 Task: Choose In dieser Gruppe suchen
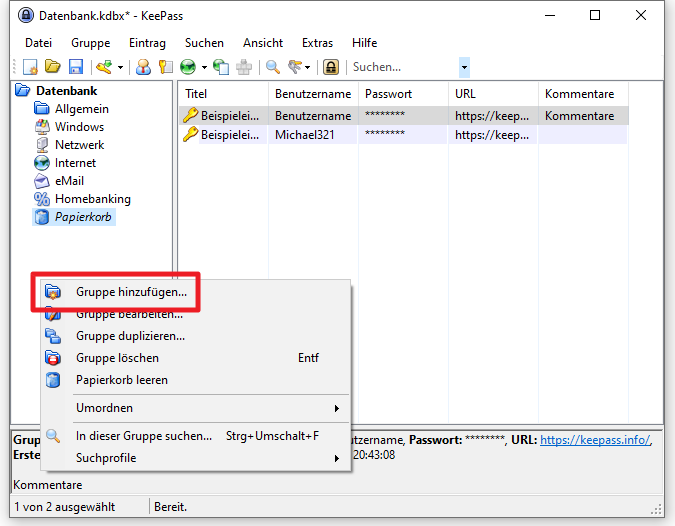coord(196,436)
